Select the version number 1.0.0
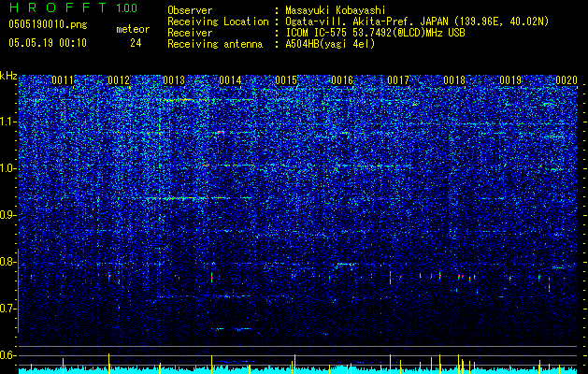The image size is (588, 374). [x=126, y=7]
